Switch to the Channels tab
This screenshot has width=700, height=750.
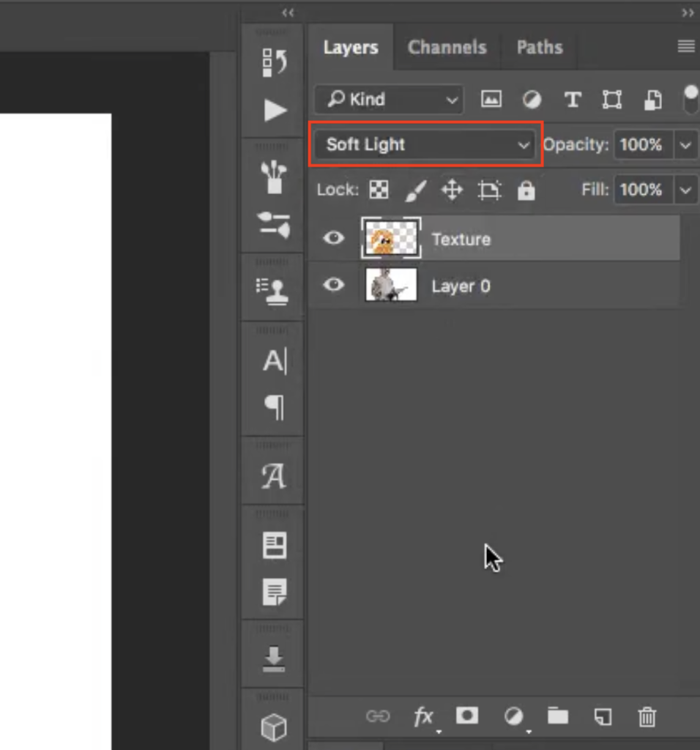[x=447, y=47]
